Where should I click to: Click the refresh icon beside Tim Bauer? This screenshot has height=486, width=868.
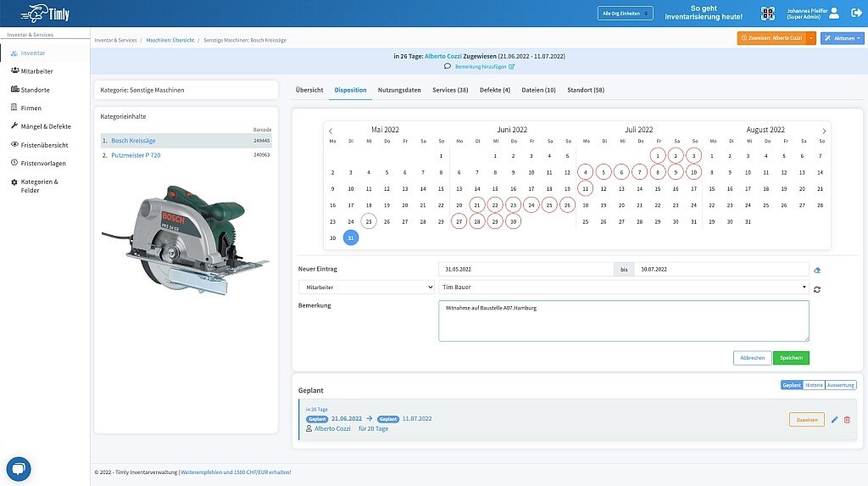tap(817, 289)
